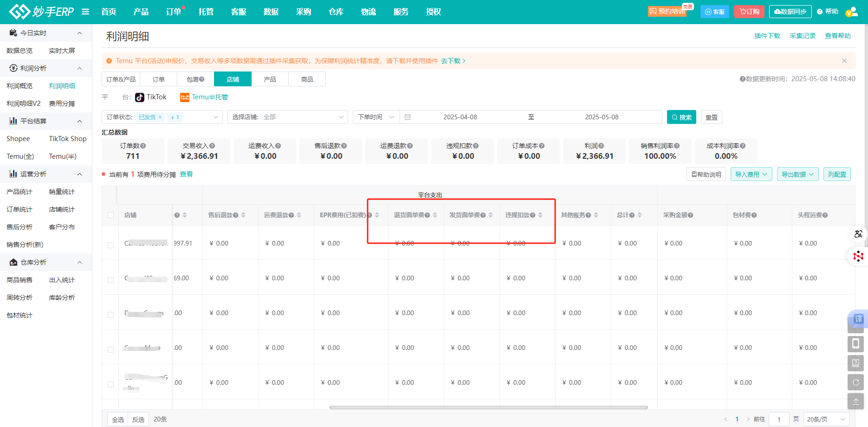
Task: Click the 妙手ERP logo
Action: tap(42, 12)
